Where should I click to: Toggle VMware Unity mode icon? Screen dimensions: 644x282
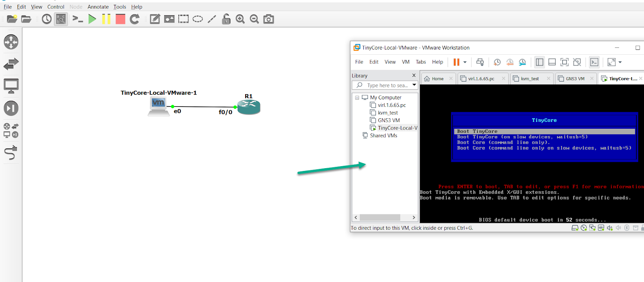click(x=577, y=62)
